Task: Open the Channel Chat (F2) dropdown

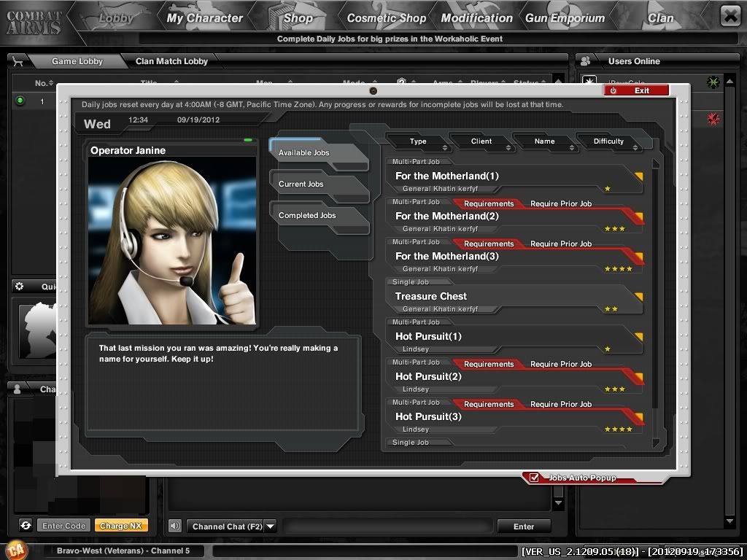Action: (270, 526)
